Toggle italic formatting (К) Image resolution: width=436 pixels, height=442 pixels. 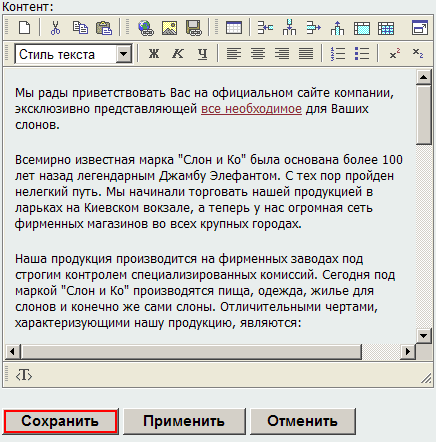pos(178,54)
